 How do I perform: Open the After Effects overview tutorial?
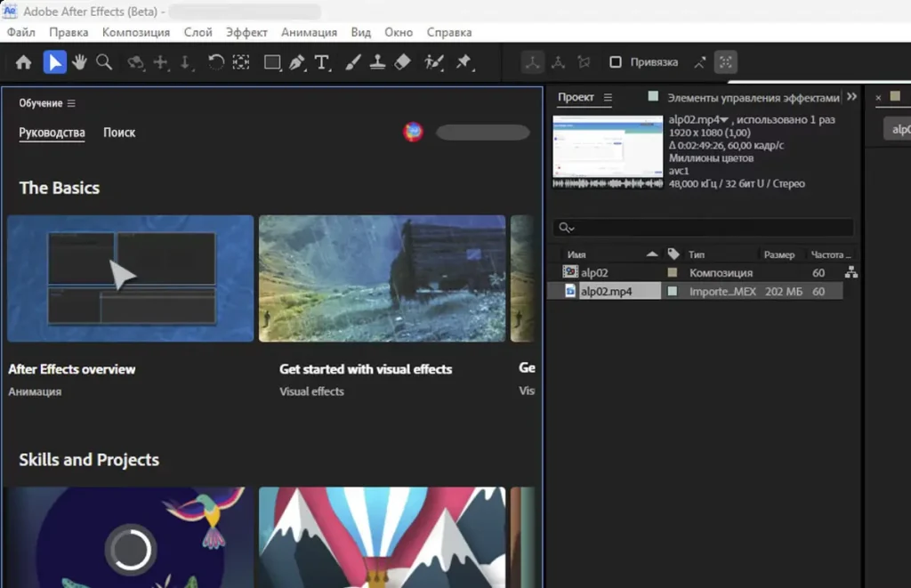coord(130,278)
